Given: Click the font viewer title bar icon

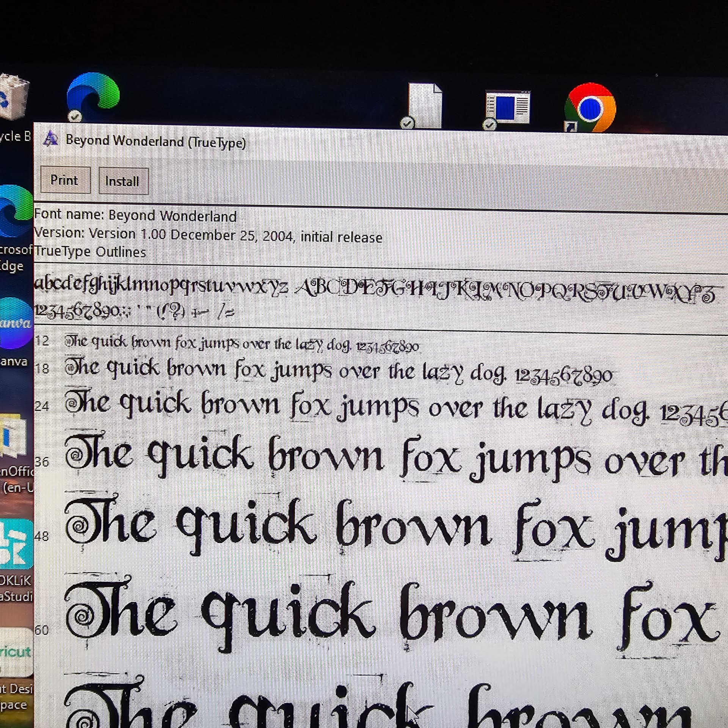Looking at the screenshot, I should (x=50, y=139).
